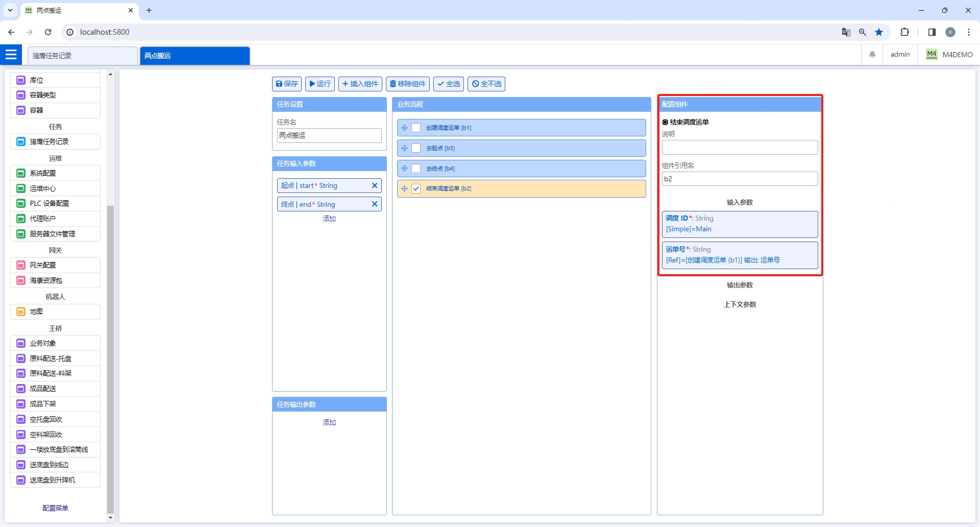The height and width of the screenshot is (527, 980).
Task: Open the notification bell
Action: (x=872, y=54)
